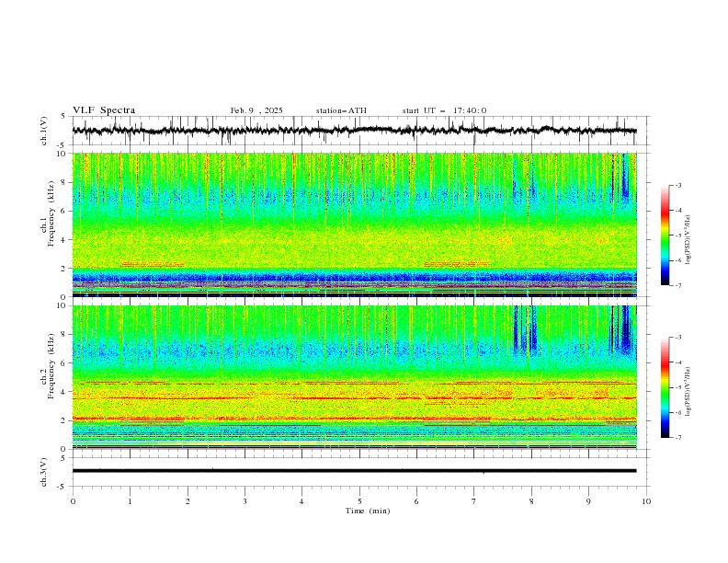Click the time axis tick label "9"

(588, 501)
